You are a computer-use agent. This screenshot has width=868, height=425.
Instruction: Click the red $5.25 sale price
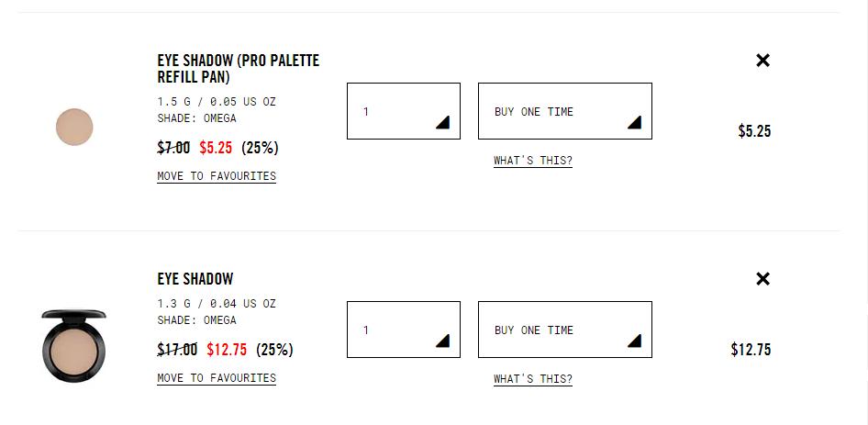pos(216,148)
